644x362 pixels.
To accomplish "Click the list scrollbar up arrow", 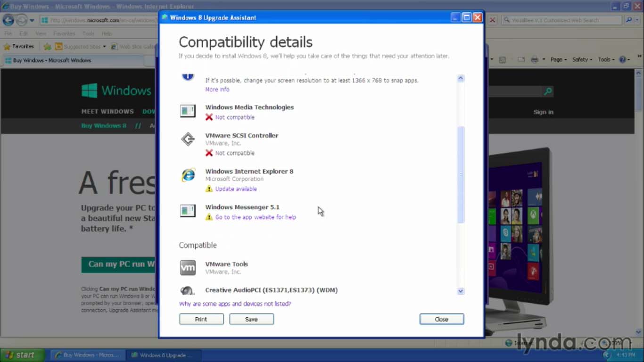I will (x=461, y=78).
